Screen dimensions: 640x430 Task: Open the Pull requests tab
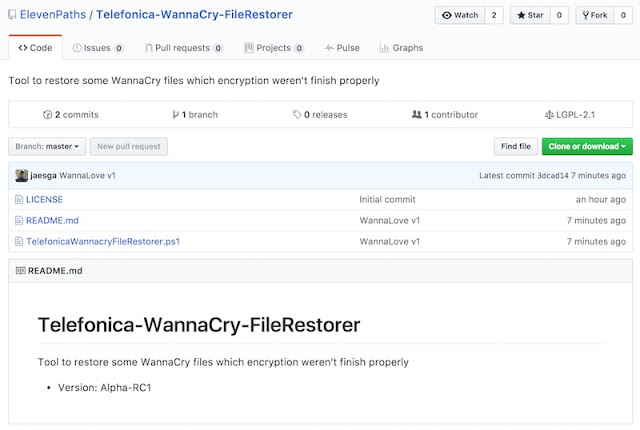(x=183, y=48)
